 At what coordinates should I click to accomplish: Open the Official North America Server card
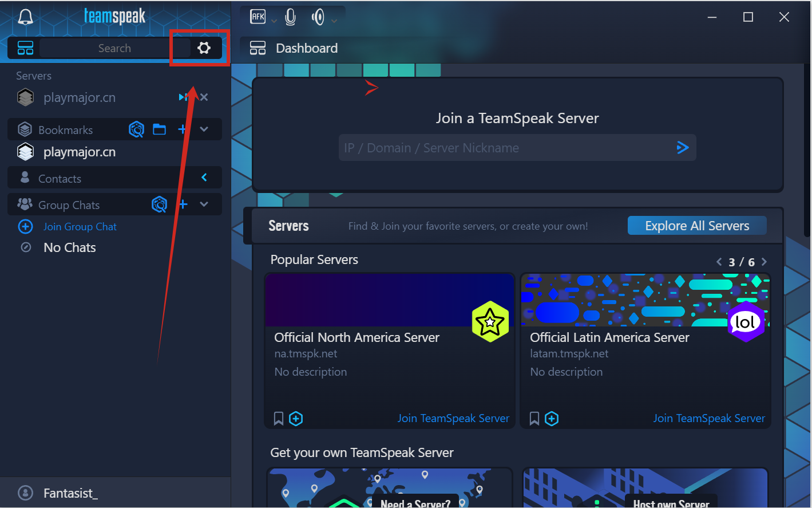click(x=390, y=351)
